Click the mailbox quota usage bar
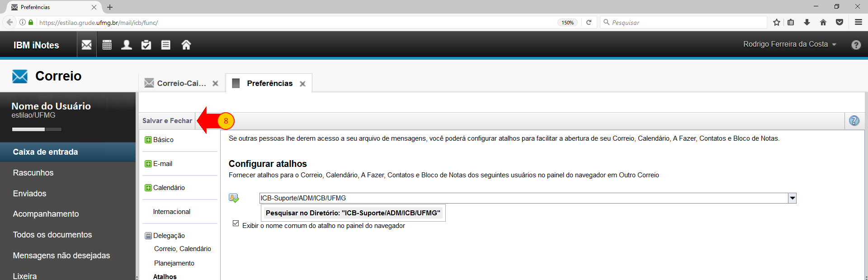This screenshot has height=280, width=868. pyautogui.click(x=37, y=129)
